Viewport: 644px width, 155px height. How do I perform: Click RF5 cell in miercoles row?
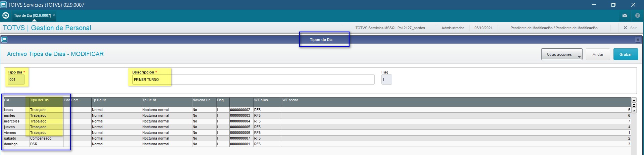[268, 121]
